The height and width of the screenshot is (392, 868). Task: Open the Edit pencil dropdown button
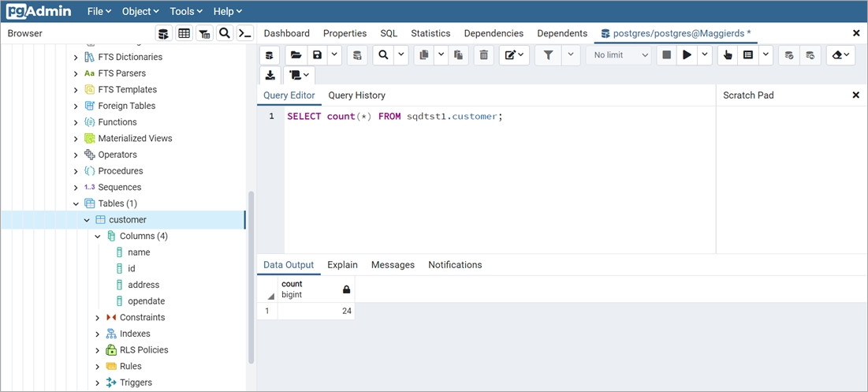[x=514, y=54]
